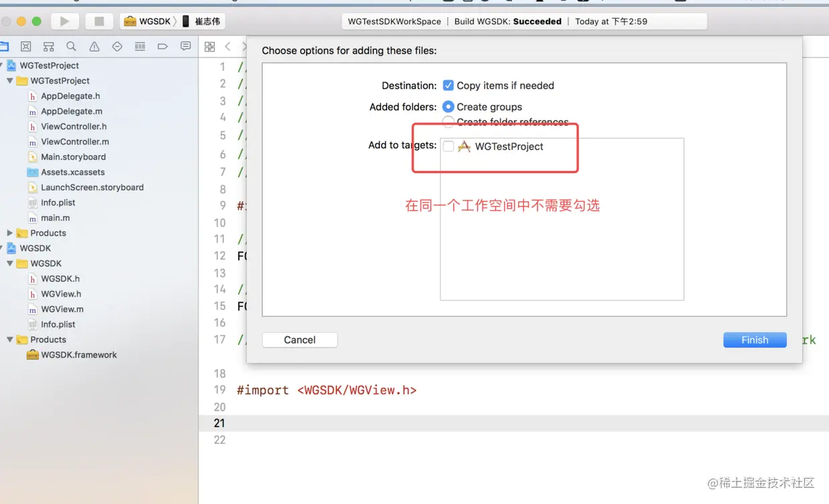The height and width of the screenshot is (504, 829).
Task: Choose the 崔志伟 run destination device
Action: coord(201,21)
